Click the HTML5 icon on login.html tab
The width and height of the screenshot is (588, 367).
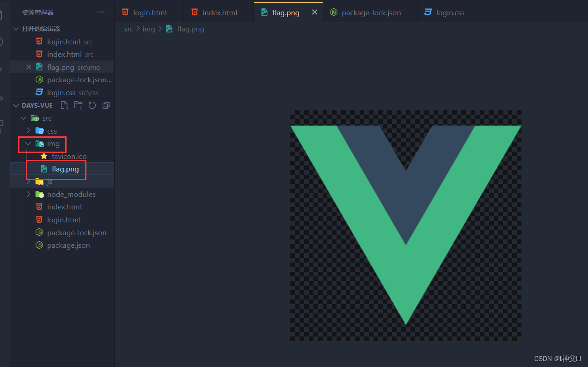coord(125,12)
